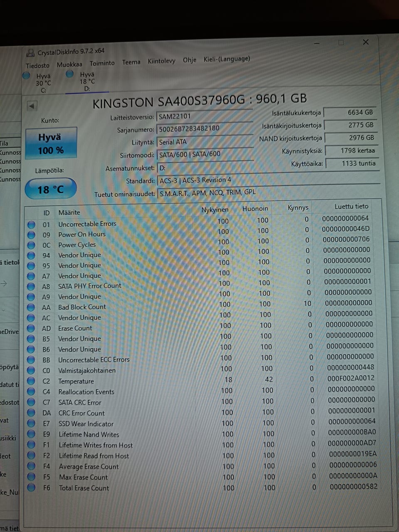This screenshot has width=399, height=532.
Task: Click the Laitteistoversio field SAM22101
Action: click(x=205, y=116)
